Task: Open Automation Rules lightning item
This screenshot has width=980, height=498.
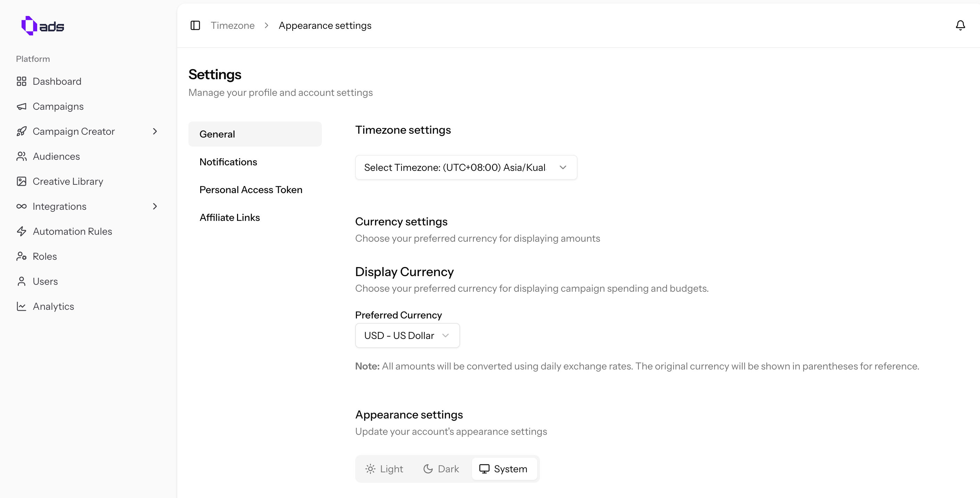Action: click(x=72, y=232)
